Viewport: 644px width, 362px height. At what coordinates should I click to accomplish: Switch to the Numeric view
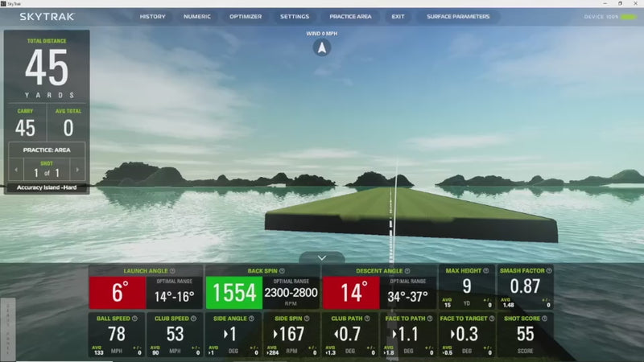(x=197, y=17)
